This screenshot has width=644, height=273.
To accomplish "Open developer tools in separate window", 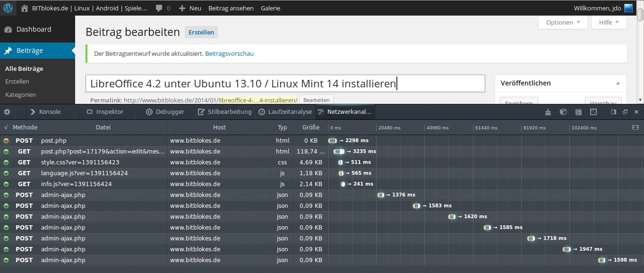I will point(625,112).
